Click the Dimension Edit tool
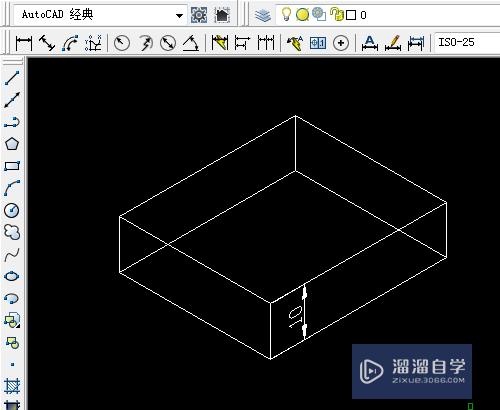500x410 pixels. pos(370,43)
